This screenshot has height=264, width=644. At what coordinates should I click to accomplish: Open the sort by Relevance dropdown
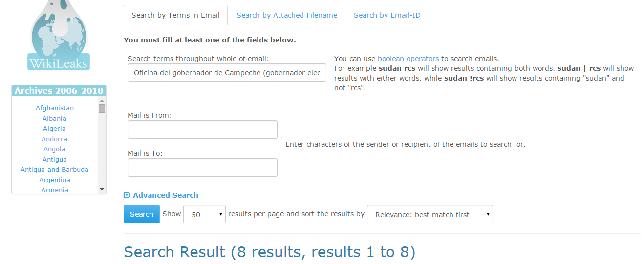click(429, 214)
